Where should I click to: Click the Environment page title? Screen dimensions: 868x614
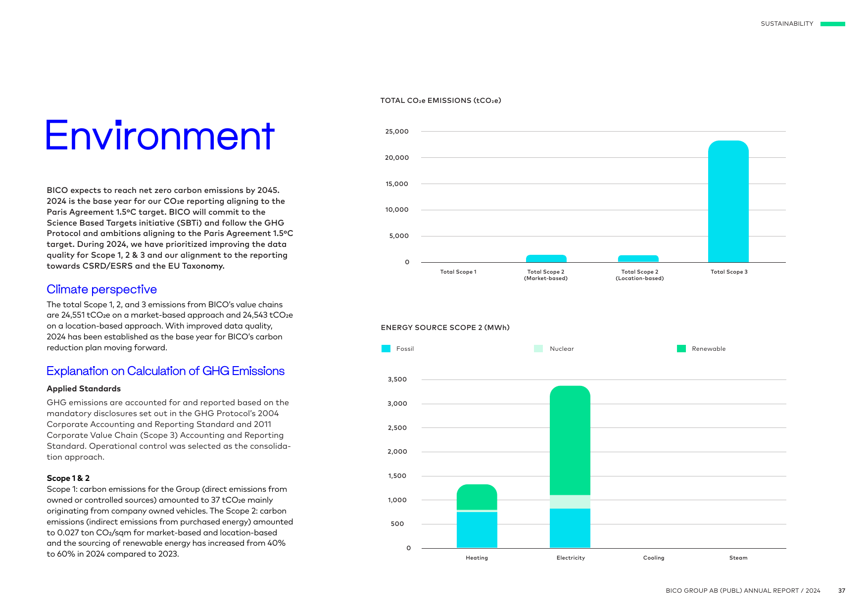(x=159, y=135)
